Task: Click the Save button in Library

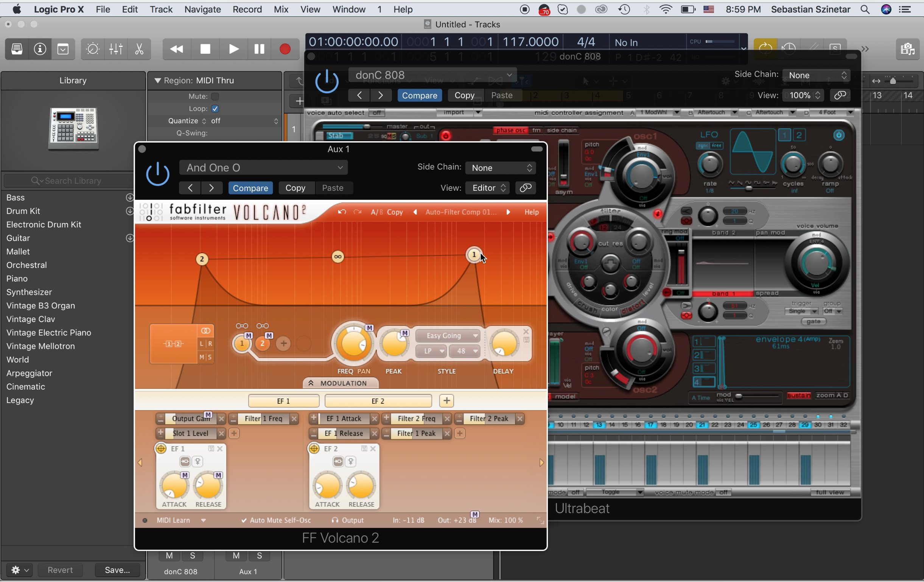Action: (117, 570)
